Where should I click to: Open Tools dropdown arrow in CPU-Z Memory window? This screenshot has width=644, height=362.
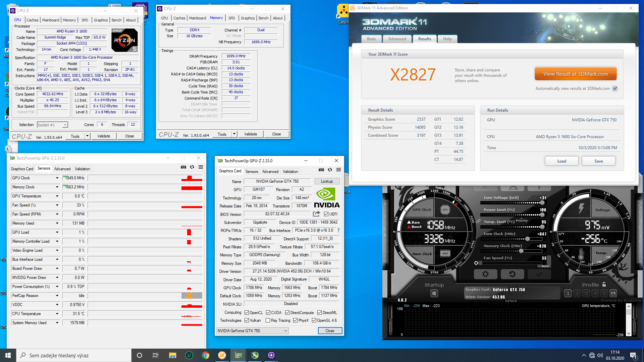click(234, 134)
